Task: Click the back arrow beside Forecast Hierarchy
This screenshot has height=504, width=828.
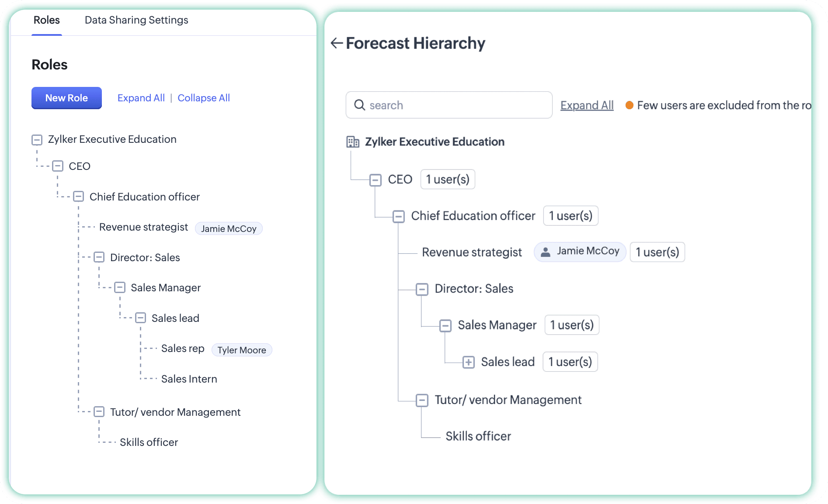Action: click(x=336, y=43)
